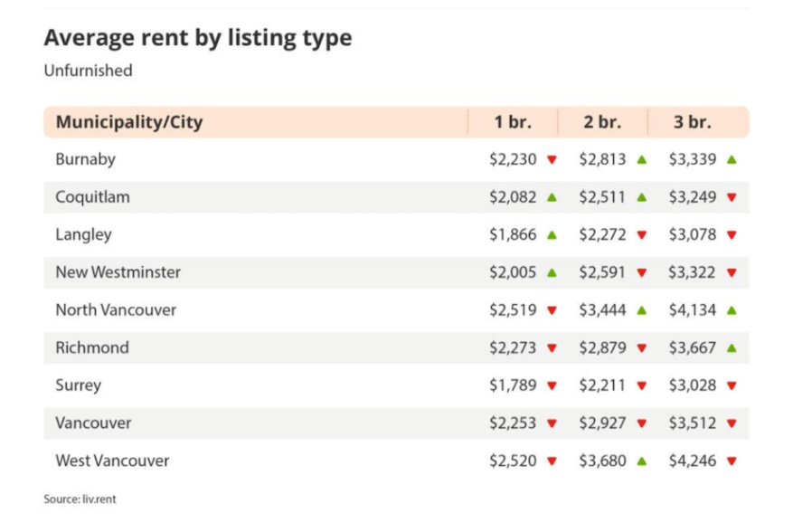Viewport: 812px width, 523px height.
Task: Click green up arrow beside North Vancouver $4,134
Action: (732, 310)
